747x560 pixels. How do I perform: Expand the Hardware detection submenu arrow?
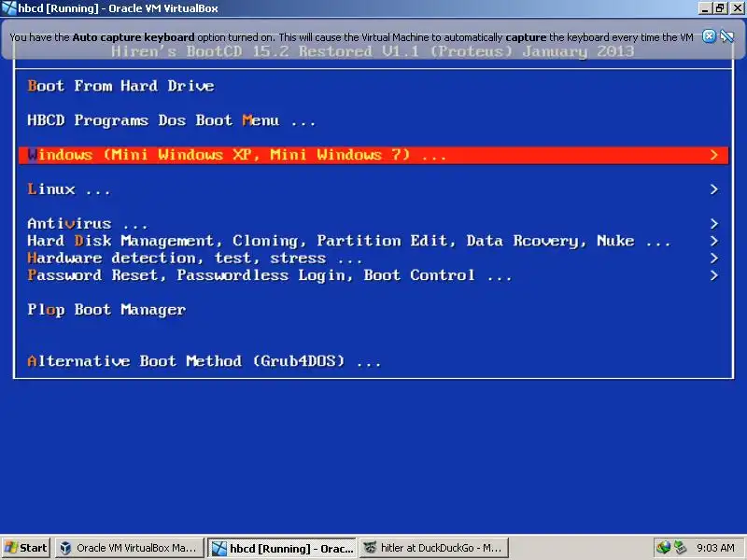click(713, 259)
